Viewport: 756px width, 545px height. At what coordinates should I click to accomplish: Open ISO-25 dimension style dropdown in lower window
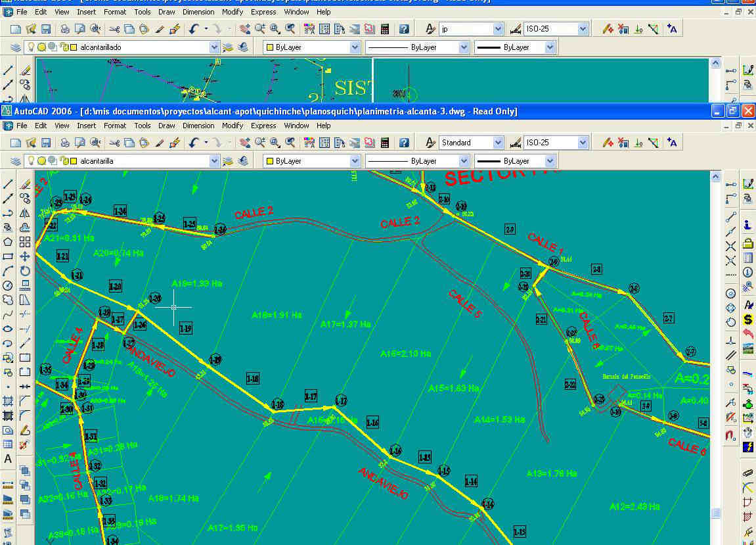coord(583,143)
